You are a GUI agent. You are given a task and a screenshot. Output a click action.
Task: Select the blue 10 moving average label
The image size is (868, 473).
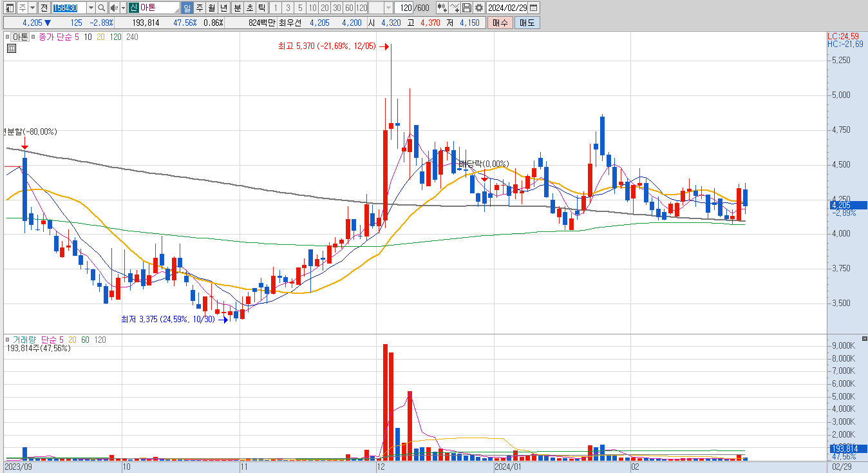click(x=88, y=37)
